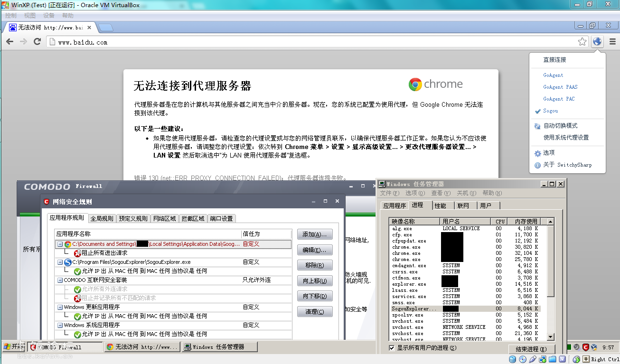
Task: Switch to 拦截区域 tab
Action: point(193,218)
